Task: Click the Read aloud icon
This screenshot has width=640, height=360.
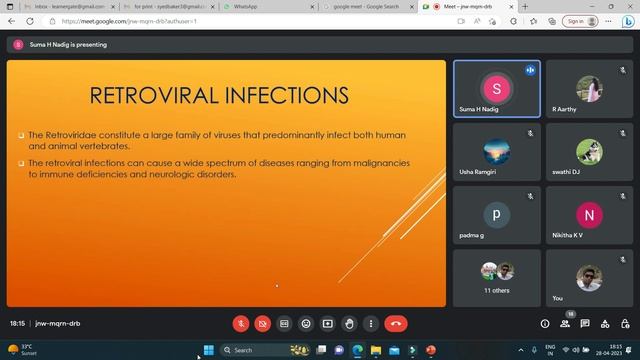Action: 477,21
